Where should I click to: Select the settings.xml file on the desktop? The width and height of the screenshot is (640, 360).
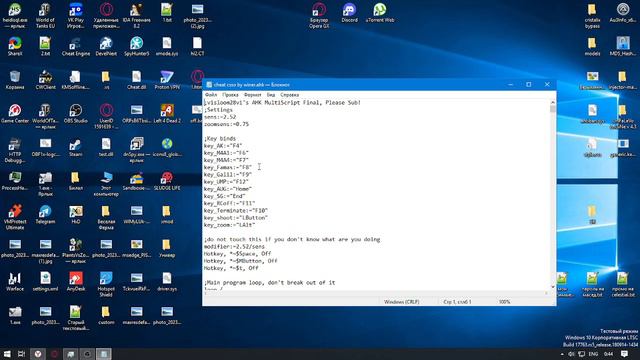pyautogui.click(x=45, y=282)
